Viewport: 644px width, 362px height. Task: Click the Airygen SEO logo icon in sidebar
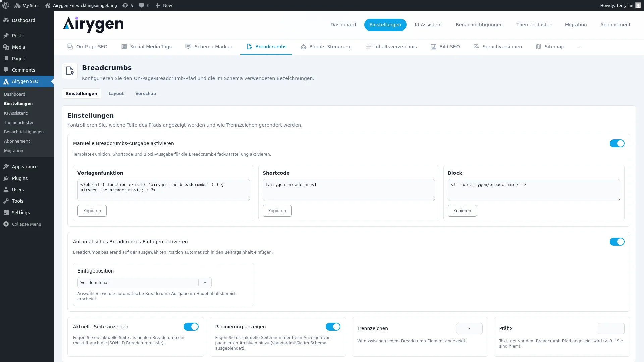pyautogui.click(x=6, y=81)
